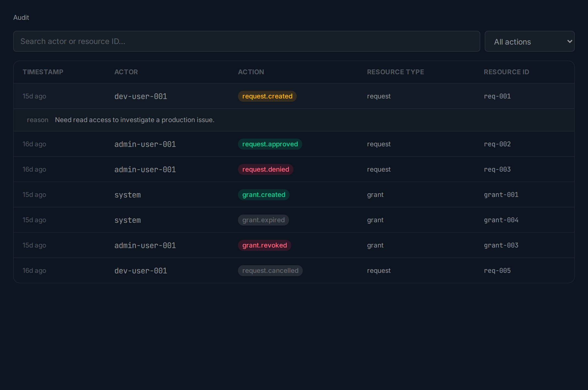Click the 15d ago timestamp of req-001
Viewport: 588px width, 390px height.
(x=34, y=96)
